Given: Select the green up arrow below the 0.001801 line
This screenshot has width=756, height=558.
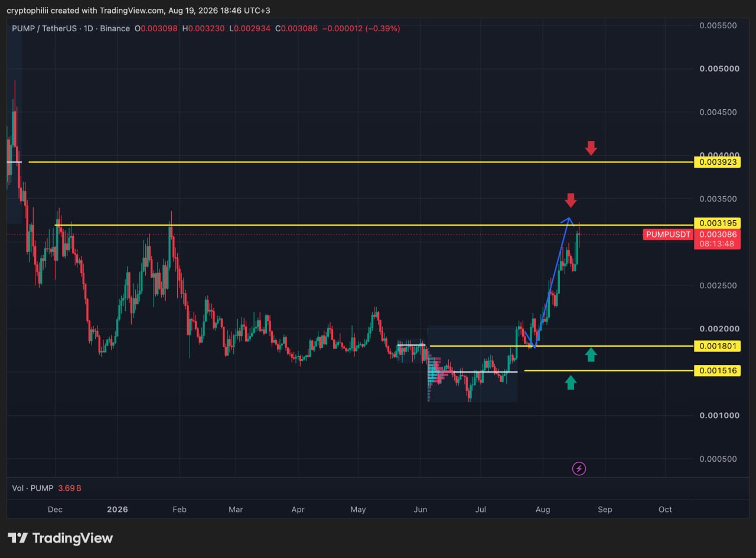Looking at the screenshot, I should click(591, 354).
